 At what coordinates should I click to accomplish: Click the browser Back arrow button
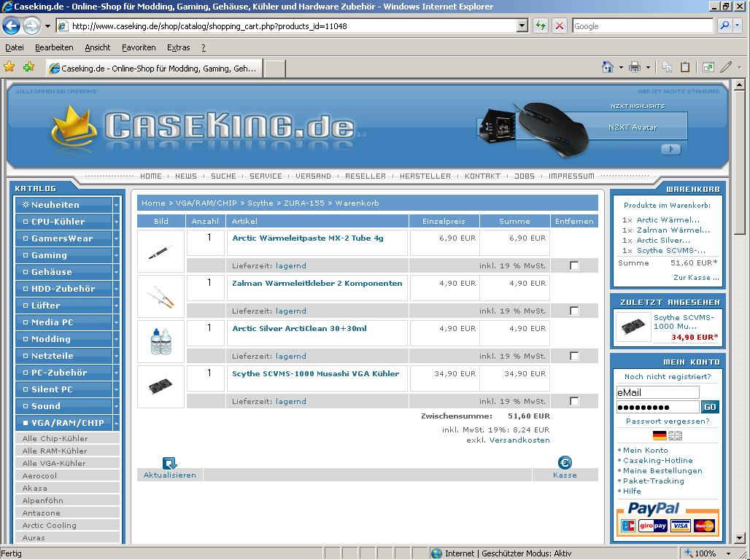[x=12, y=26]
